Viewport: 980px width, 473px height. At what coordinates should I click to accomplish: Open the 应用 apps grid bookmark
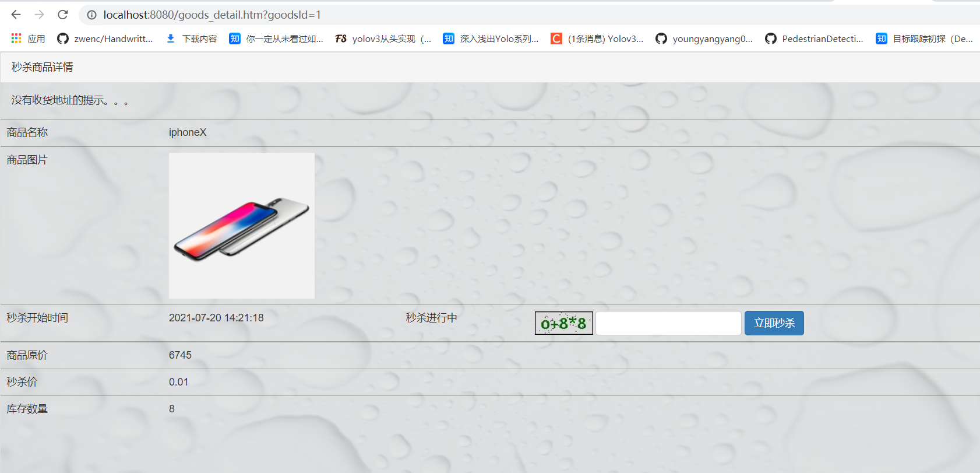tap(28, 38)
